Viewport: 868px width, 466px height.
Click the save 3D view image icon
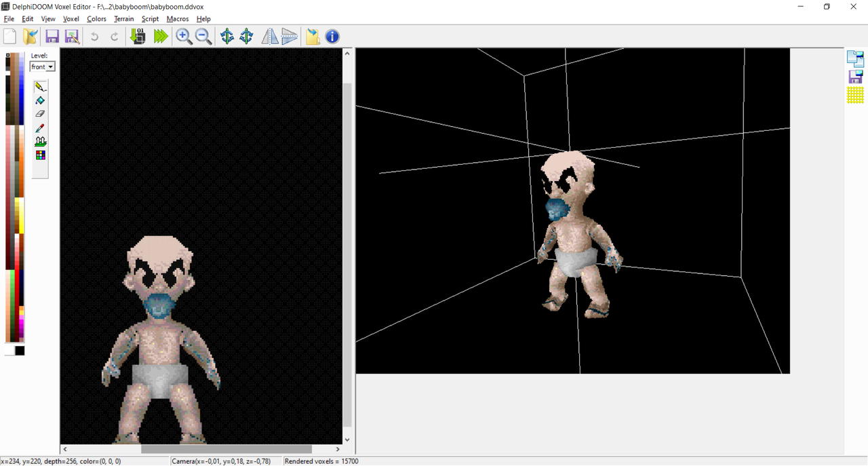tap(855, 77)
